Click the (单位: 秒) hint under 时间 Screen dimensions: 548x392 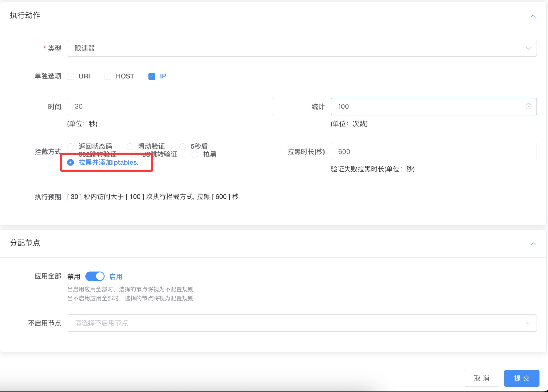coord(82,124)
